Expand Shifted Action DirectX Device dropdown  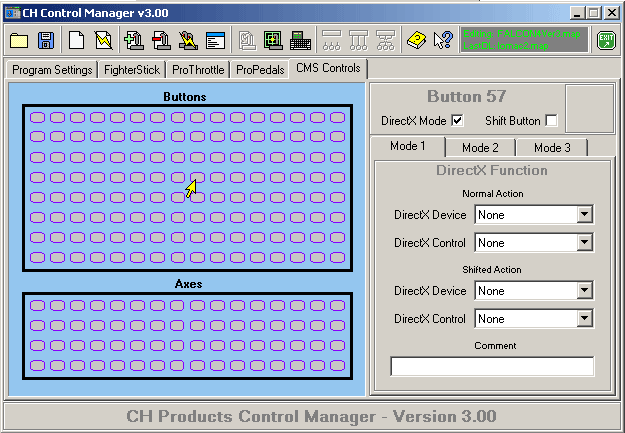click(x=584, y=290)
